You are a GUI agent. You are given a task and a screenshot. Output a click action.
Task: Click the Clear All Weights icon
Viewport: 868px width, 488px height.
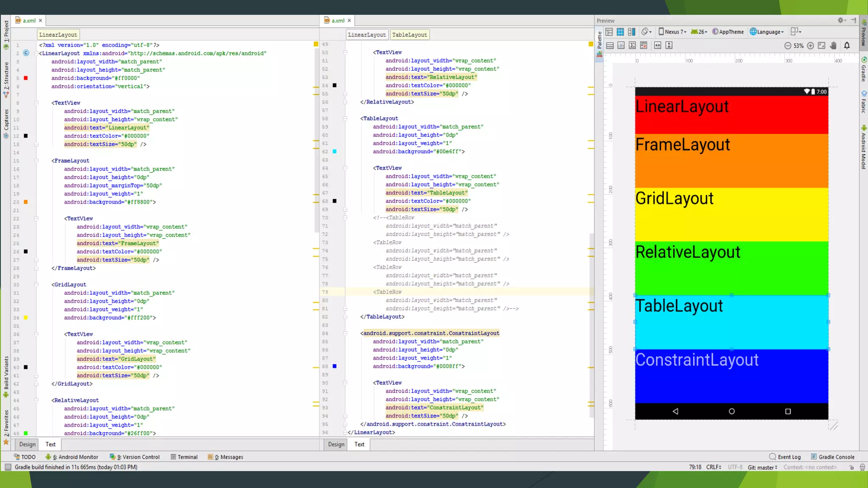coord(644,45)
